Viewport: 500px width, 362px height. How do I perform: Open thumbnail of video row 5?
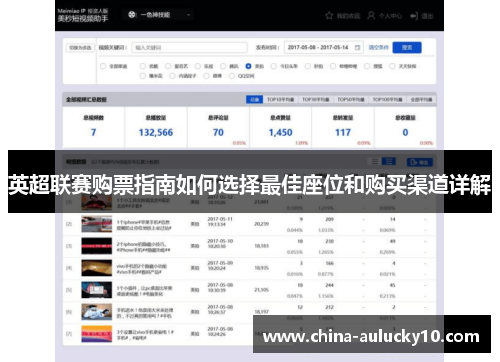[97, 290]
